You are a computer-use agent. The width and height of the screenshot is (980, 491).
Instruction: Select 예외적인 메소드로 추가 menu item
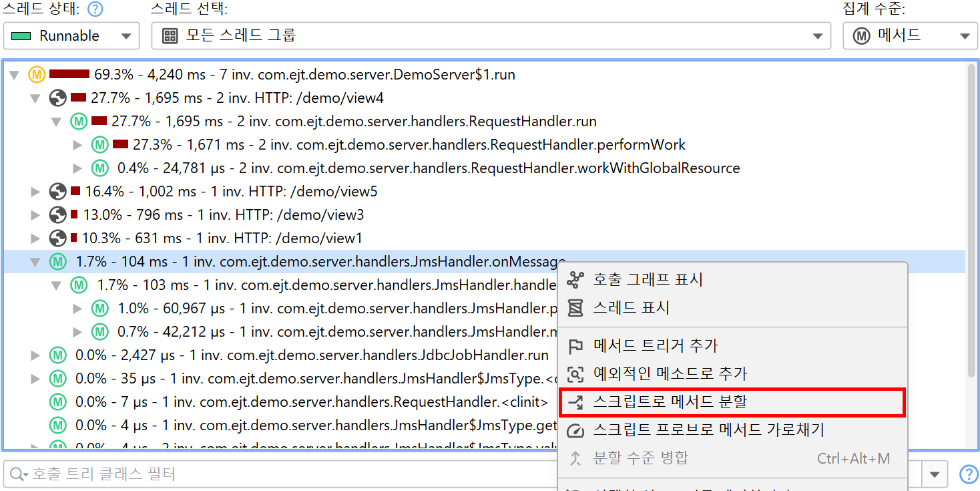click(x=670, y=374)
